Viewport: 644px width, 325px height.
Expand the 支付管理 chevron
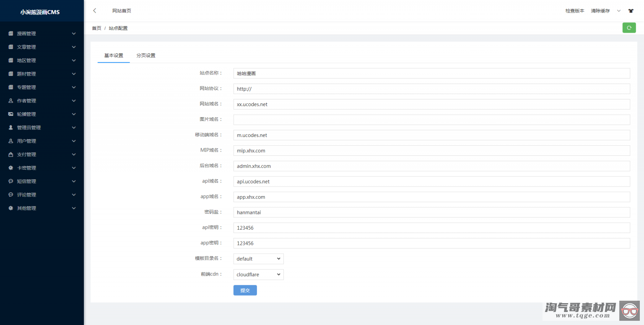74,155
